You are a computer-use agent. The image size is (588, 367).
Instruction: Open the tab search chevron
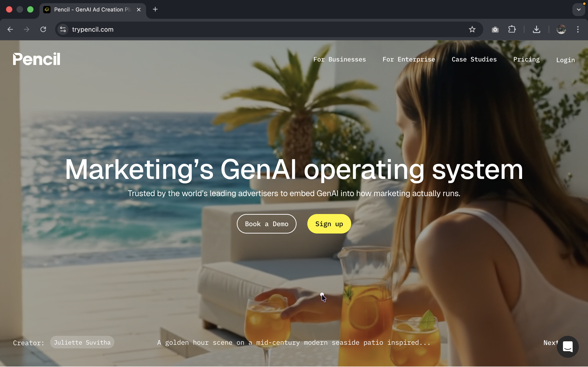579,9
